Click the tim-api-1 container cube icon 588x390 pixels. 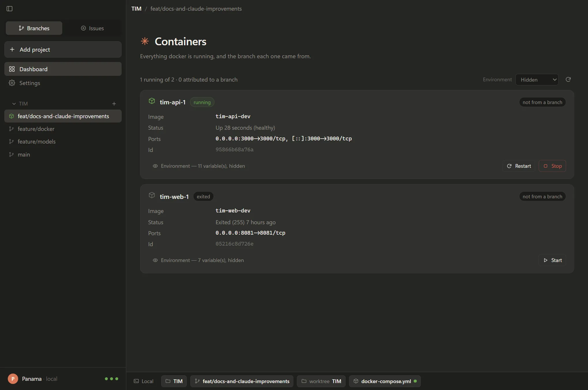[152, 101]
